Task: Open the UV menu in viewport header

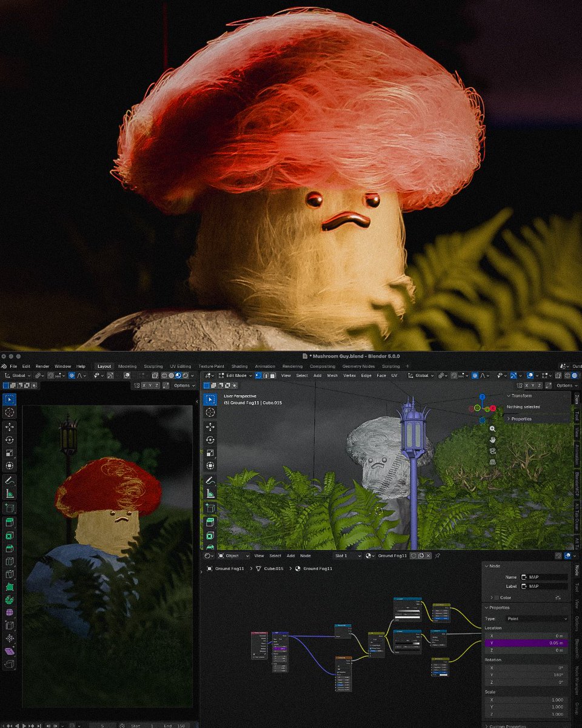Action: [x=394, y=376]
